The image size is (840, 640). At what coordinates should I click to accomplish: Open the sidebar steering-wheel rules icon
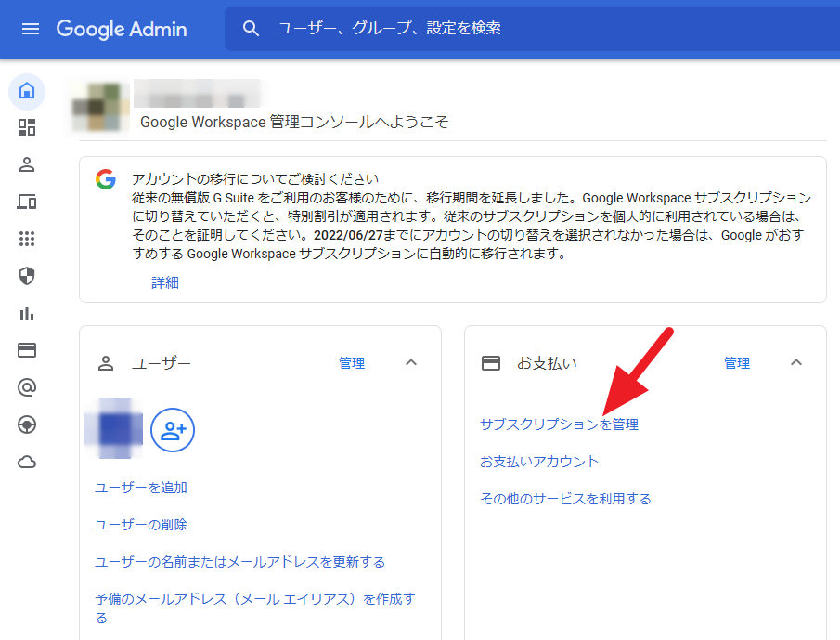tap(27, 424)
